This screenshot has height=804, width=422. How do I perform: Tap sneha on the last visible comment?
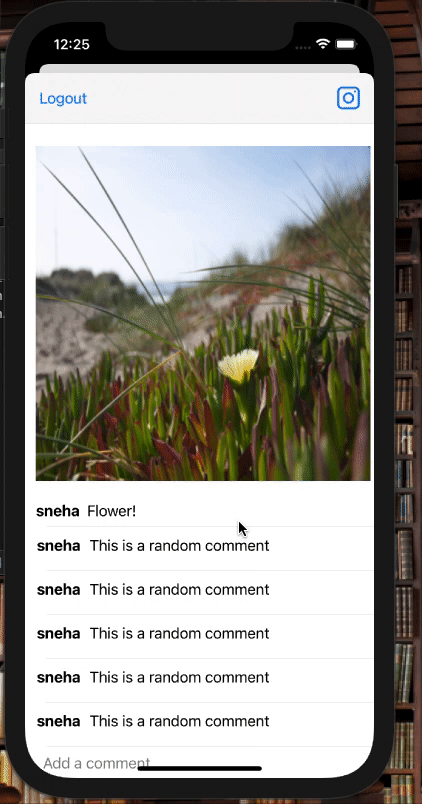pyautogui.click(x=58, y=721)
